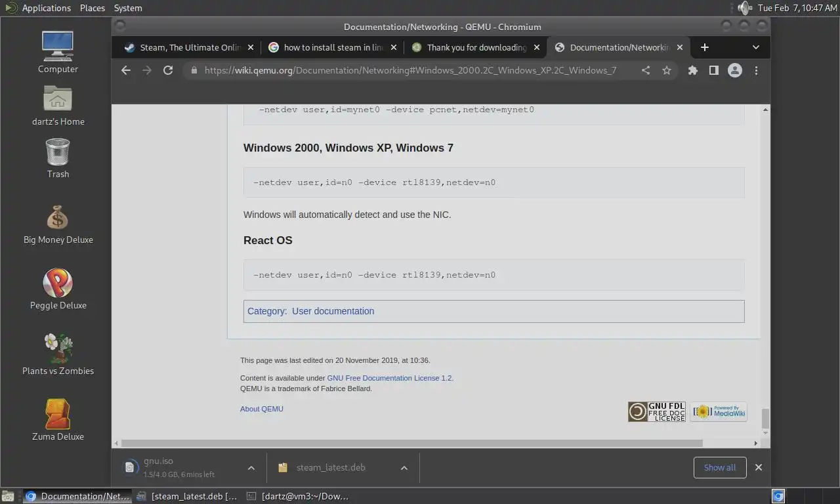This screenshot has width=840, height=504.
Task: Close the Documentation/Networking tab
Action: click(x=680, y=47)
